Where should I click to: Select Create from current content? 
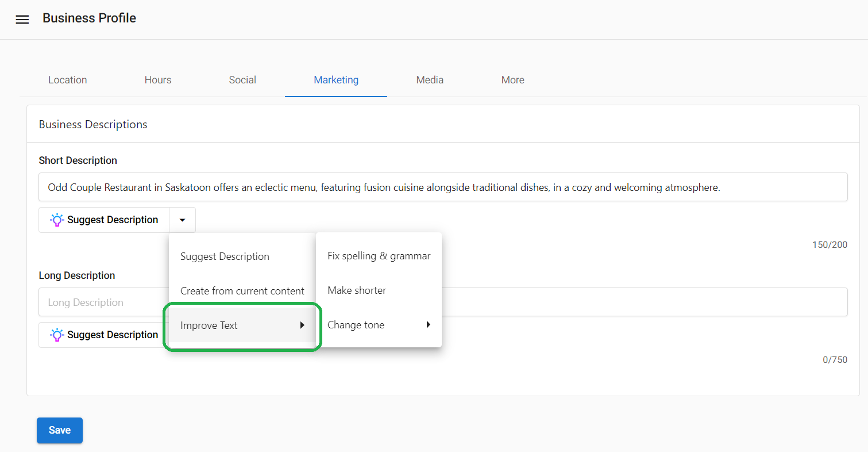click(242, 290)
